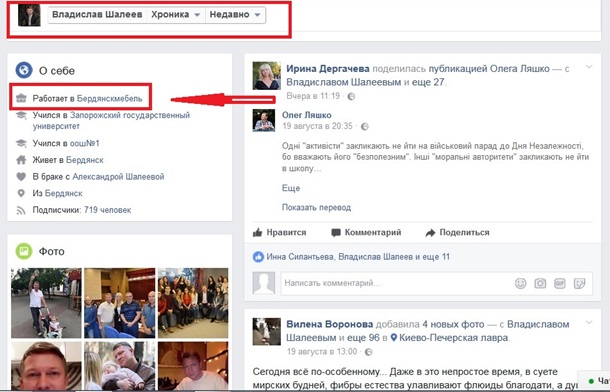Attach a photo using the camera icon
The width and height of the screenshot is (610, 392).
(540, 283)
